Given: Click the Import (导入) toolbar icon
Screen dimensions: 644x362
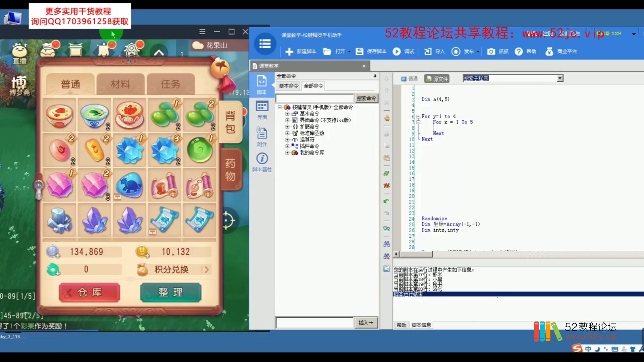Looking at the screenshot, I should point(428,51).
